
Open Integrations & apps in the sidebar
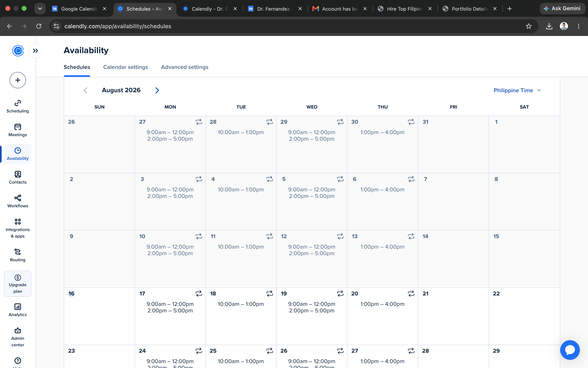pos(18,228)
